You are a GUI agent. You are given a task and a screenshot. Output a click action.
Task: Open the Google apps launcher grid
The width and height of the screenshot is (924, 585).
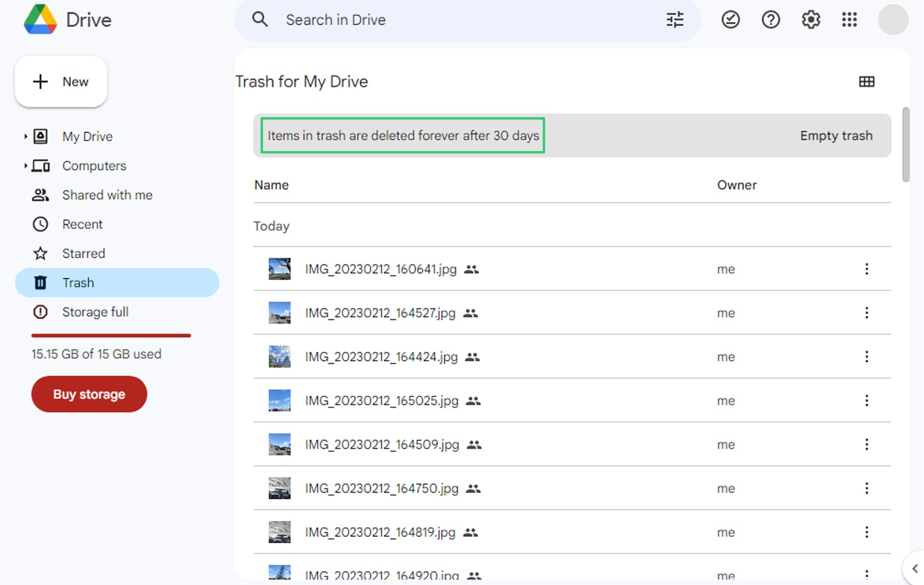coord(849,19)
